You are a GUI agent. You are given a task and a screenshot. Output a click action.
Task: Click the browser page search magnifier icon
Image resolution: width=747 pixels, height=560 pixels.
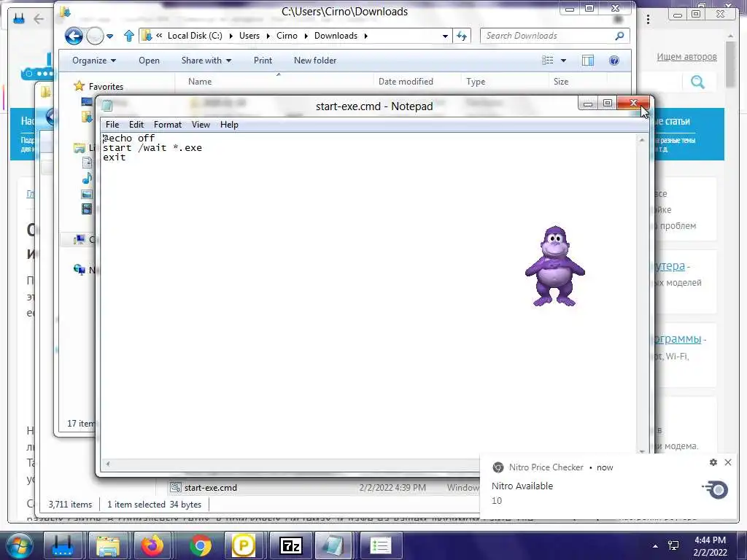(x=697, y=82)
